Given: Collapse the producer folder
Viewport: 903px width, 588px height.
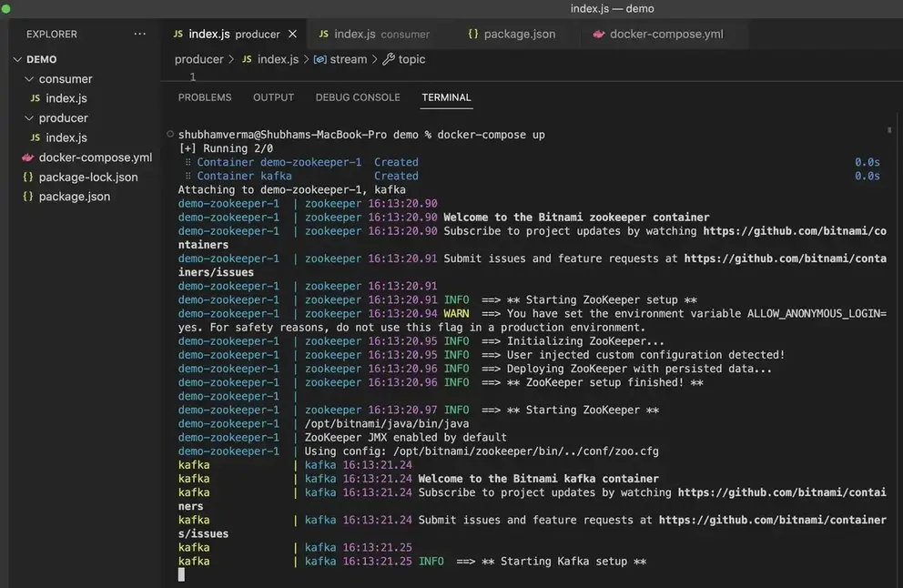Looking at the screenshot, I should (x=29, y=118).
